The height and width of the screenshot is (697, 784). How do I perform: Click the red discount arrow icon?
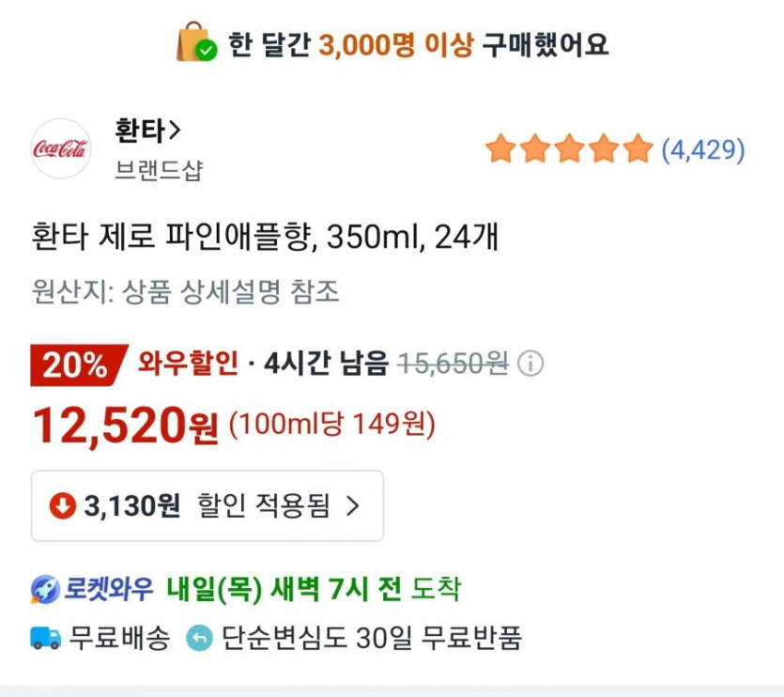click(63, 506)
